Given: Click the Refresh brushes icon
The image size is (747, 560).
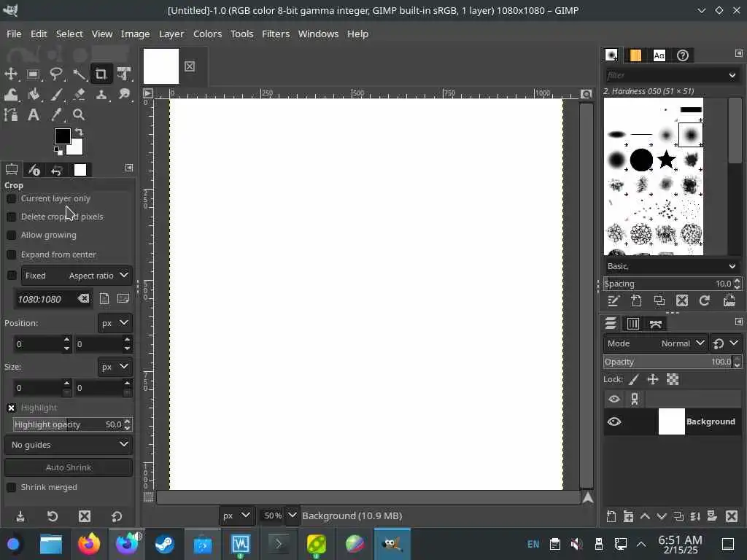Looking at the screenshot, I should click(x=705, y=300).
